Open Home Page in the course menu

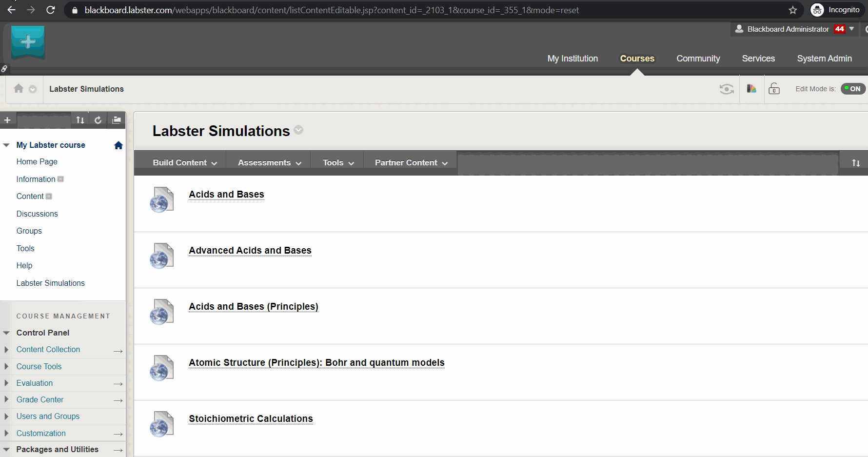click(x=37, y=161)
